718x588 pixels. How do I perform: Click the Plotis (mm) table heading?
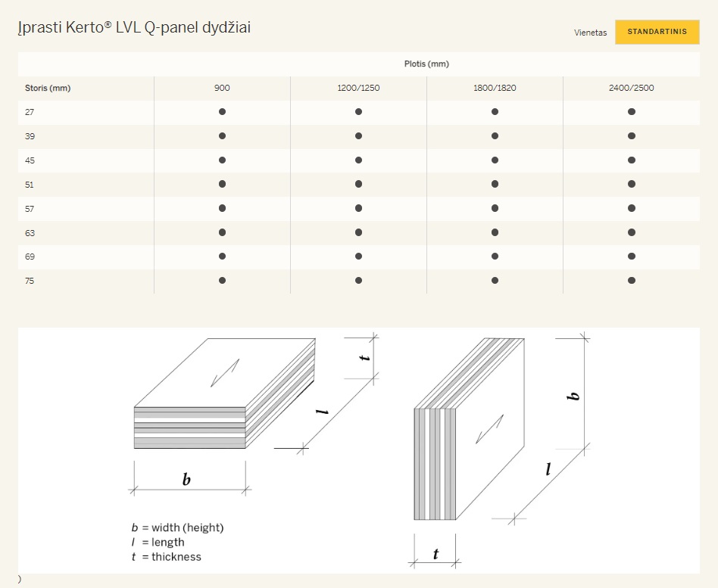point(426,64)
